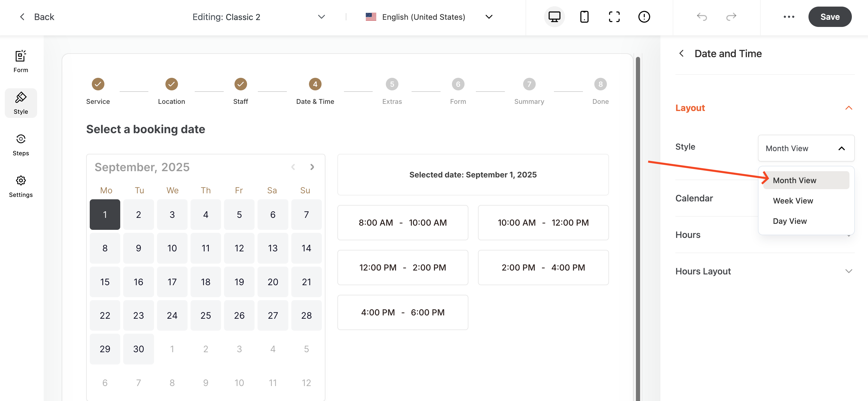
Task: Go to next month in calendar
Action: [312, 167]
